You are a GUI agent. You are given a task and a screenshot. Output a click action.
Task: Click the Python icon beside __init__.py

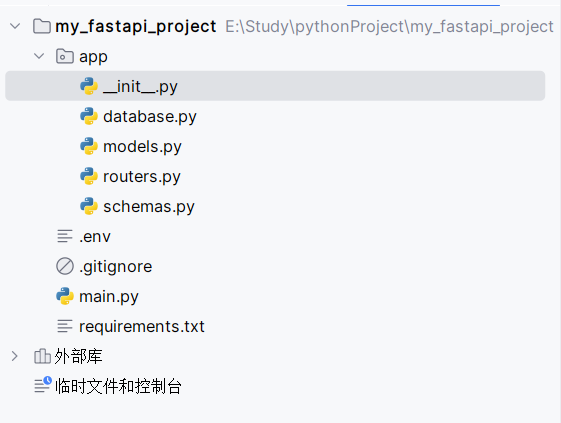89,86
